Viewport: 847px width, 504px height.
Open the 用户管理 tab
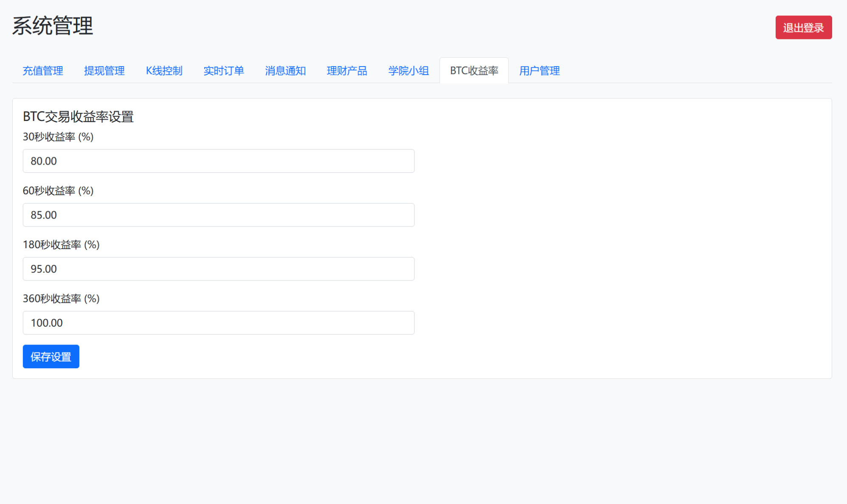click(539, 71)
